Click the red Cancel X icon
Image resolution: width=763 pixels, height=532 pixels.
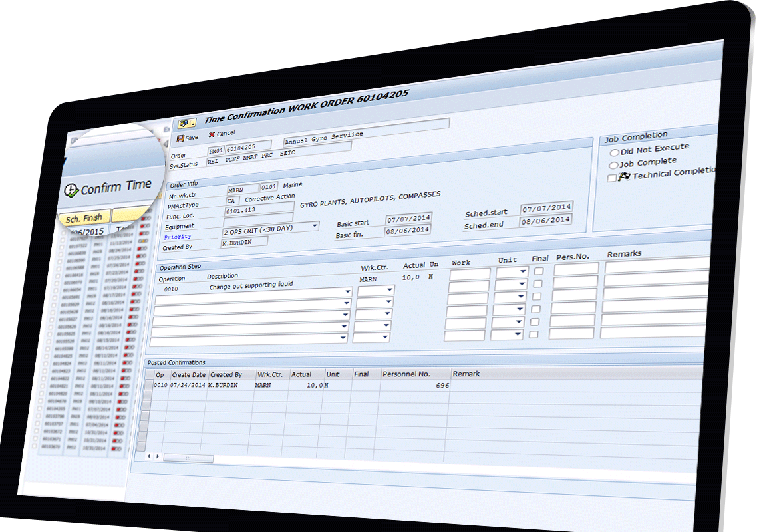[212, 134]
